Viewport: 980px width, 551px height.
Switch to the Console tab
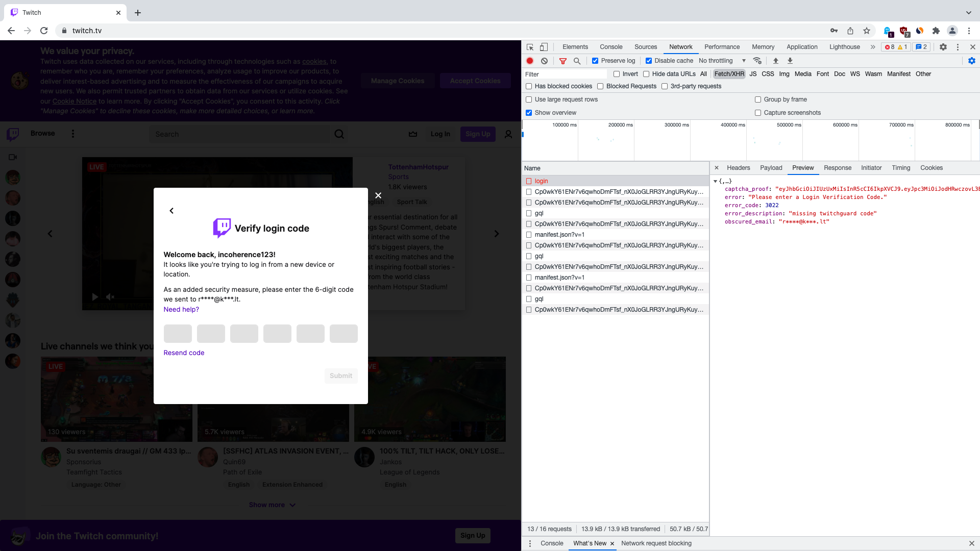pyautogui.click(x=611, y=47)
